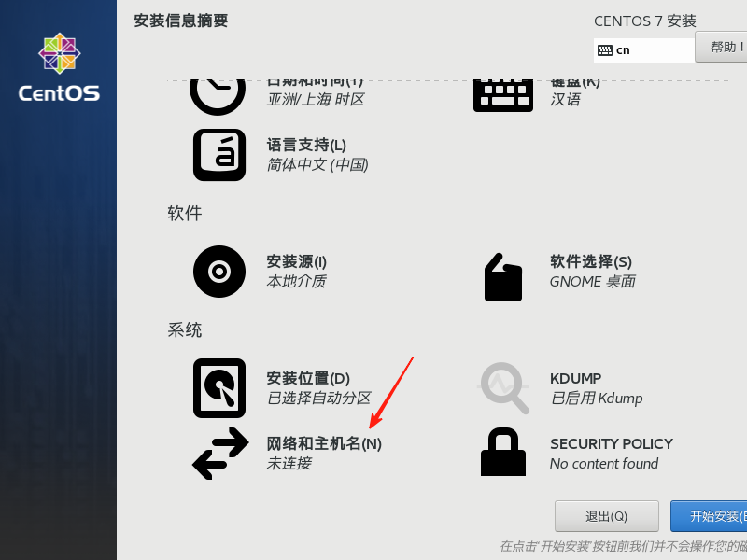Open the clock icon for date and time
Image resolution: width=747 pixels, height=560 pixels.
click(218, 97)
